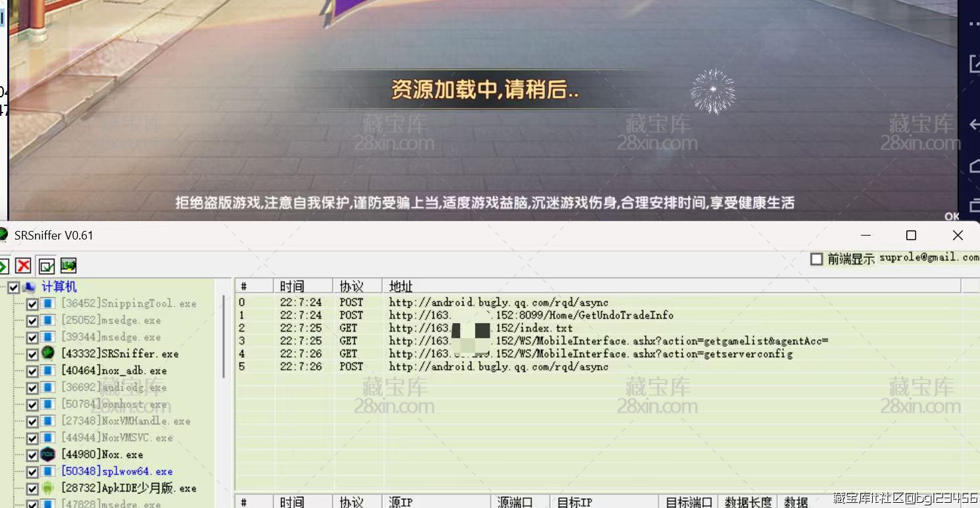The width and height of the screenshot is (980, 508).
Task: Click the process tree vertical scrollbar
Action: (224, 336)
